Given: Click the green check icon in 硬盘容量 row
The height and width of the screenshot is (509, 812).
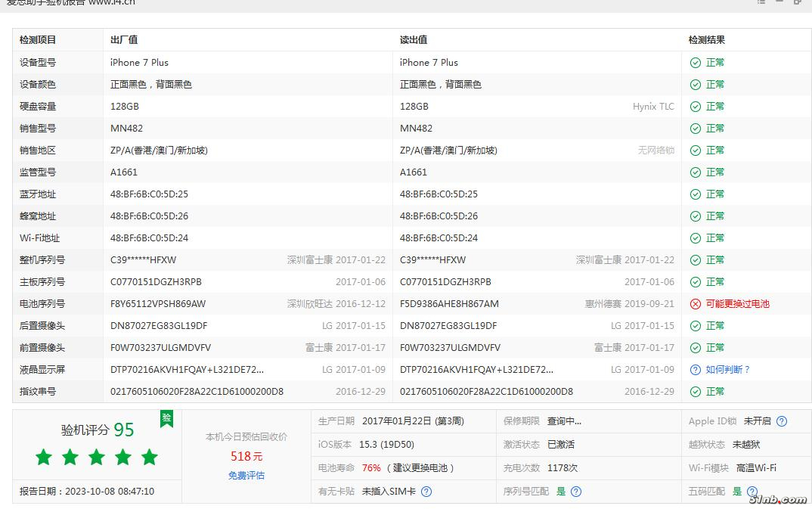Looking at the screenshot, I should (696, 107).
